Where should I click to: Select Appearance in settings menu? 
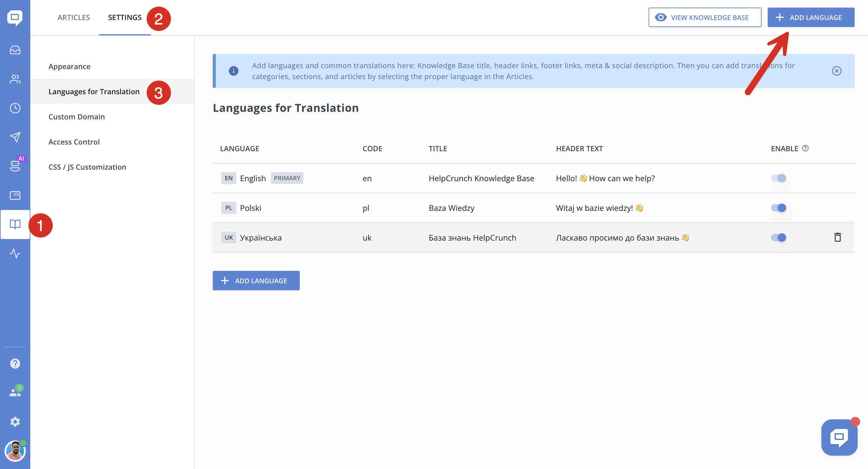tap(69, 66)
